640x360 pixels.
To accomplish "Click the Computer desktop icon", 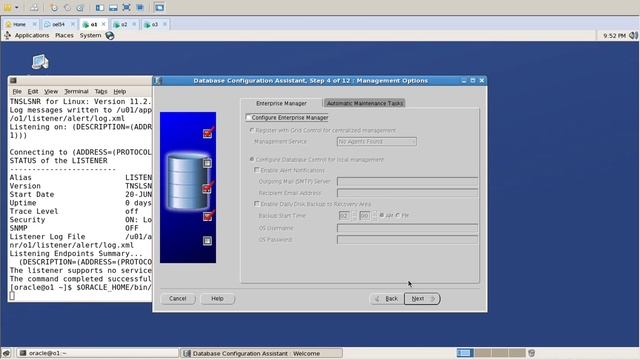I will tap(40, 62).
